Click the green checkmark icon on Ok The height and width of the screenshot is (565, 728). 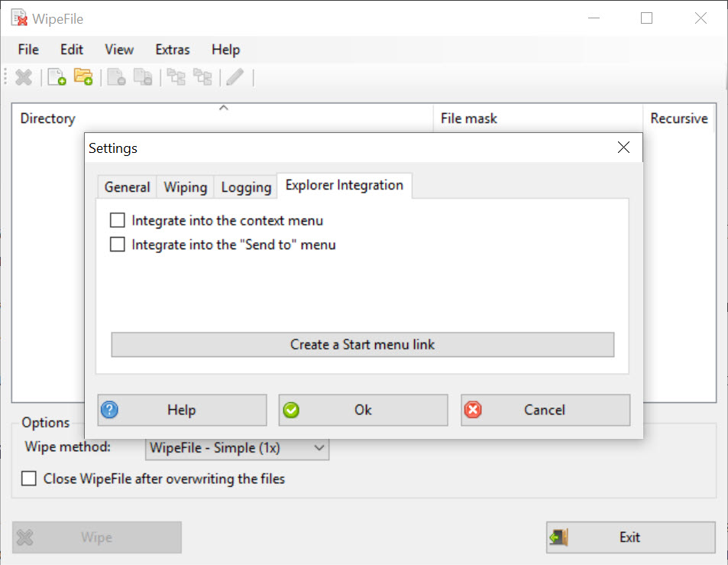point(291,410)
